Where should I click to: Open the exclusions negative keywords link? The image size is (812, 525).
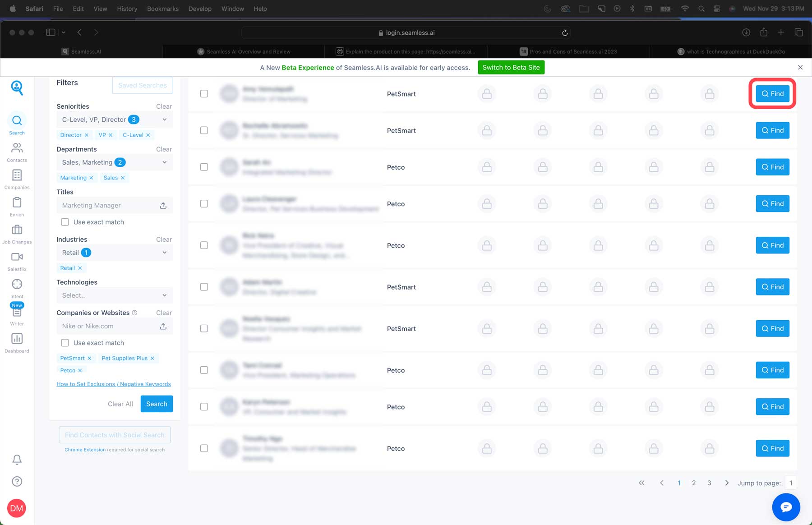[114, 384]
